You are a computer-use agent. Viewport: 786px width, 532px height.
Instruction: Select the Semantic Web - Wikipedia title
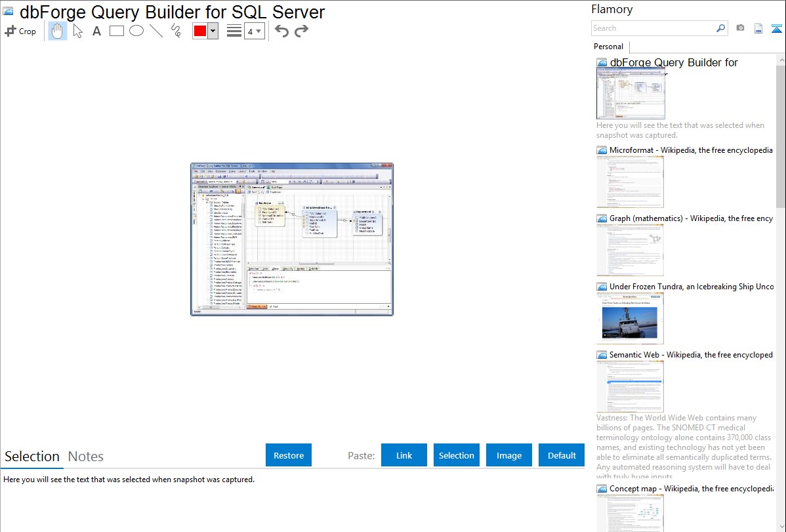coord(691,354)
